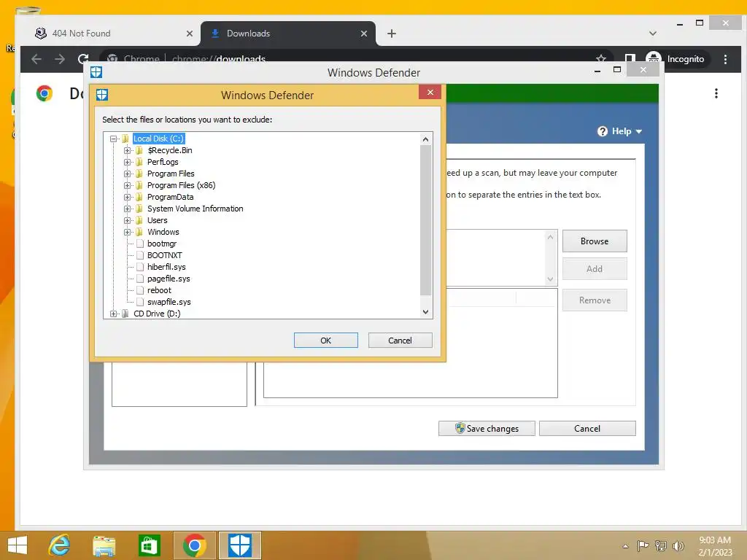Select the Program Files (x86) folder
The image size is (747, 560).
(x=181, y=185)
